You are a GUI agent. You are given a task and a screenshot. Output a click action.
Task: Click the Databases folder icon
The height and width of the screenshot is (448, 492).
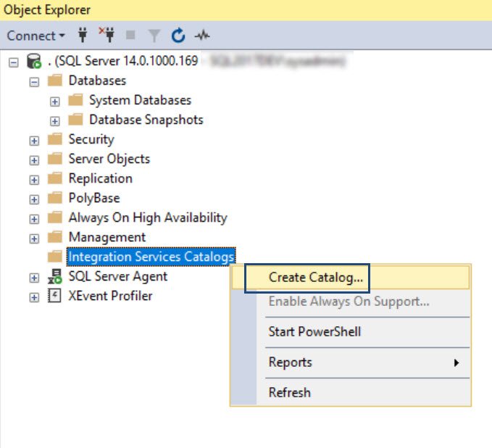click(x=55, y=80)
